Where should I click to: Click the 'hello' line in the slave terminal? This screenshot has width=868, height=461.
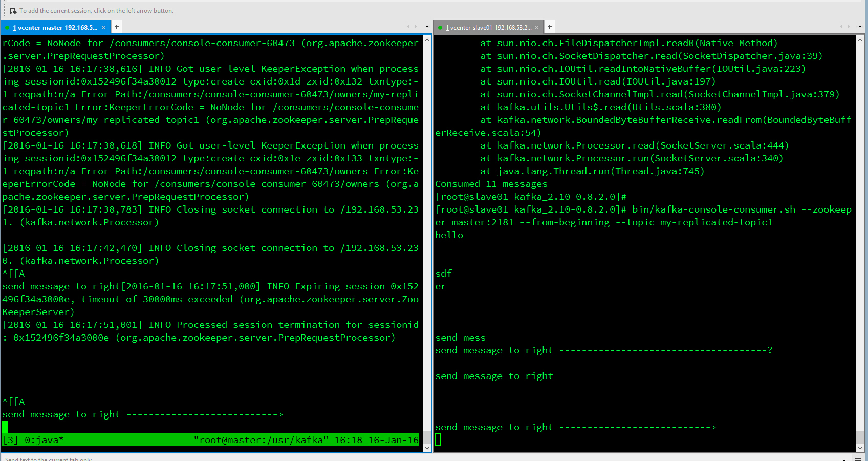tap(449, 235)
